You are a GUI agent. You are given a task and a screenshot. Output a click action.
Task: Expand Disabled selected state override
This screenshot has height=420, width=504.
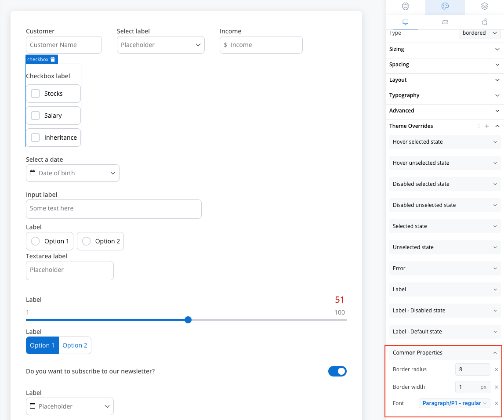(445, 184)
